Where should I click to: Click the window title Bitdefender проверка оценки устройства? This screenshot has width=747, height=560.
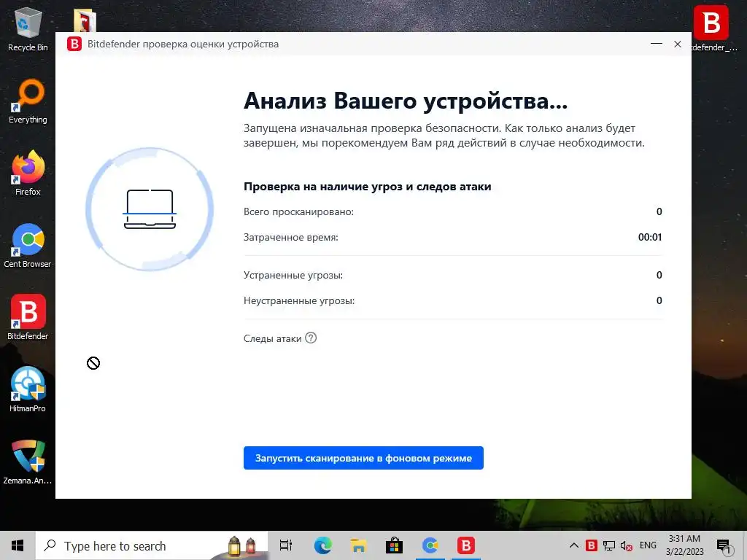click(x=183, y=44)
